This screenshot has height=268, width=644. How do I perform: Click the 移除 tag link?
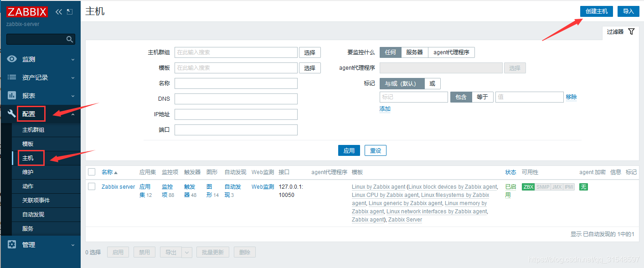pyautogui.click(x=571, y=97)
